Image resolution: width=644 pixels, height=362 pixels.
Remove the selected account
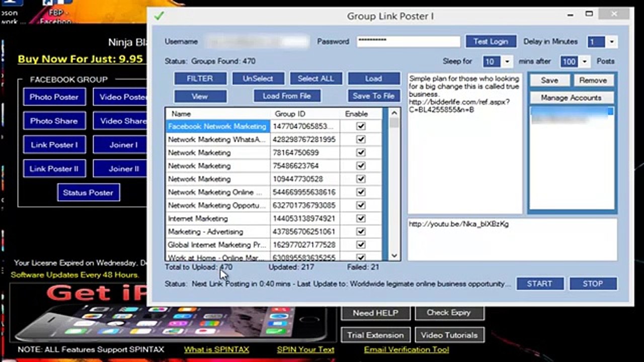593,80
